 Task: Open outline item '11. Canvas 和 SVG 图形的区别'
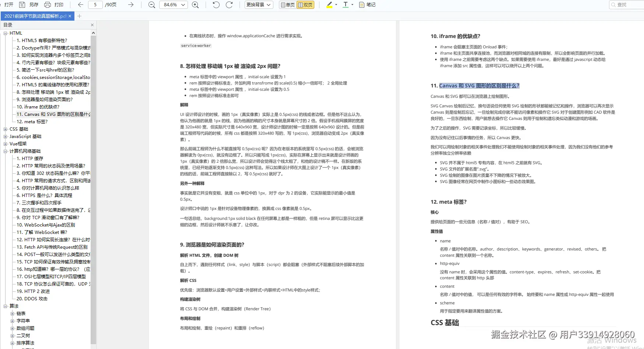53,114
